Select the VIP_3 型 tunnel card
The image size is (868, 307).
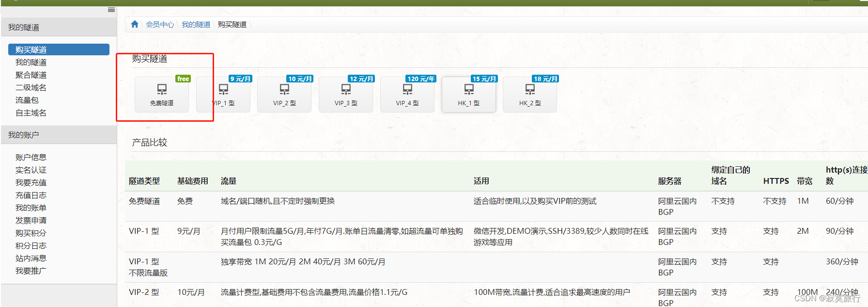[346, 95]
